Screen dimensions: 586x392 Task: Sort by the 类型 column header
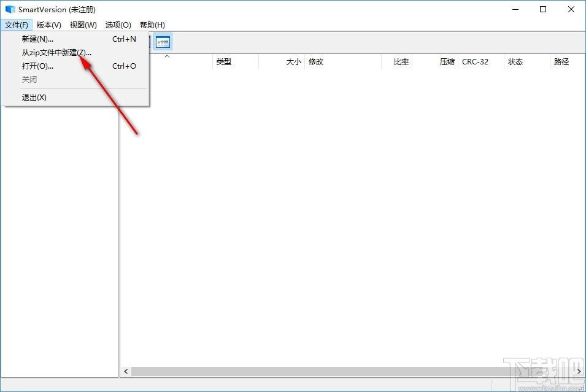[236, 62]
